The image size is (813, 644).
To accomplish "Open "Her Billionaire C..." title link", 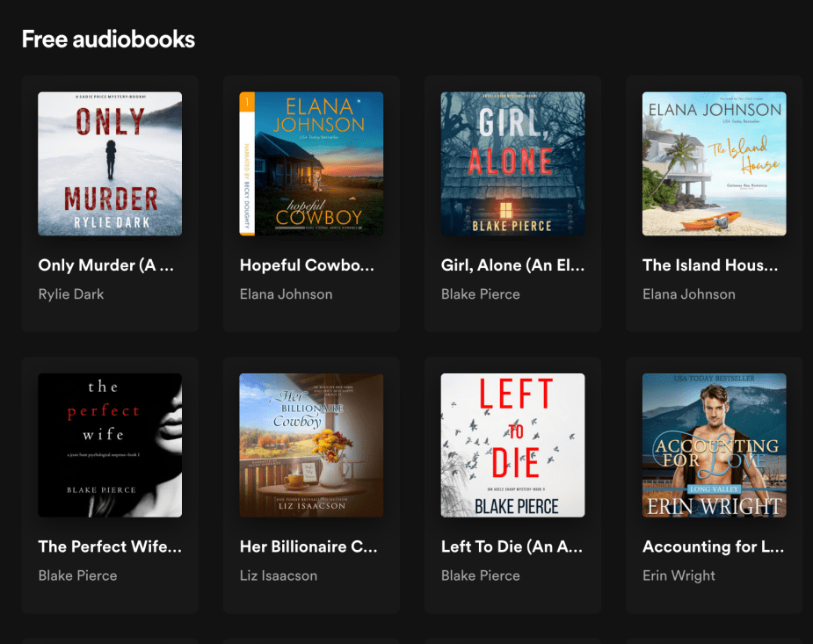I will 309,546.
